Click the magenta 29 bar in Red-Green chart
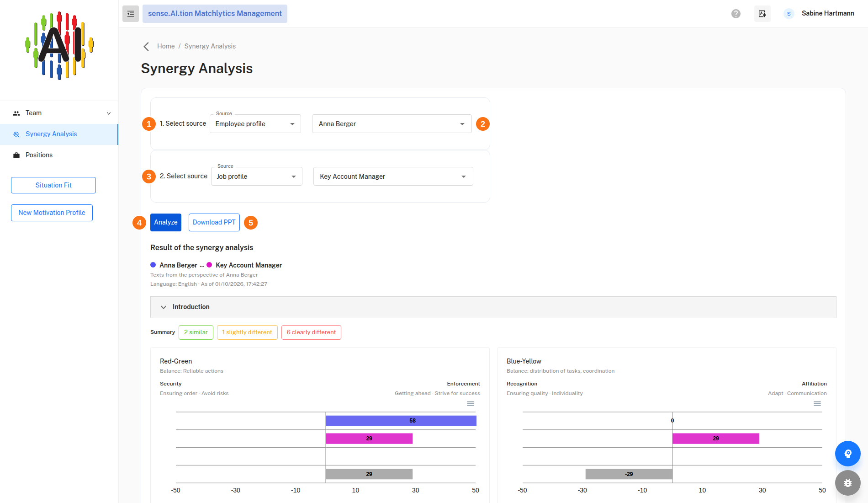The width and height of the screenshot is (868, 503). (369, 439)
